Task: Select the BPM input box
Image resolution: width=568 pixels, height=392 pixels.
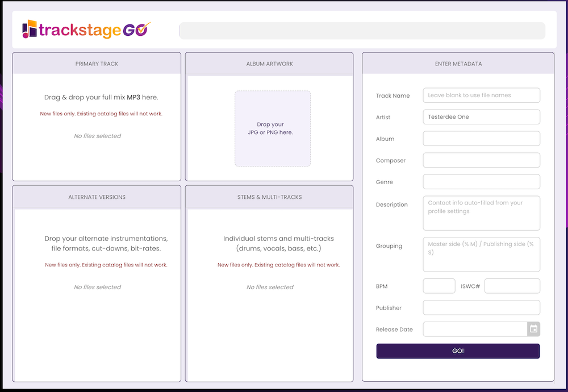Action: click(439, 286)
